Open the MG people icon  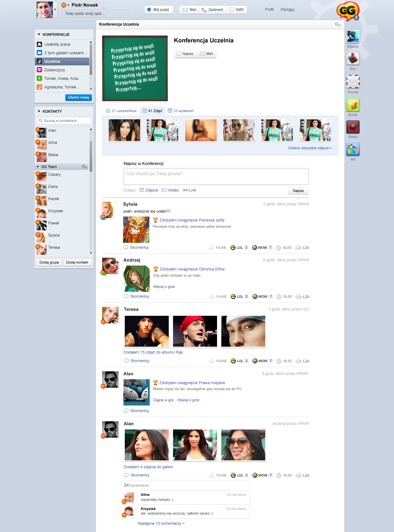(x=353, y=150)
